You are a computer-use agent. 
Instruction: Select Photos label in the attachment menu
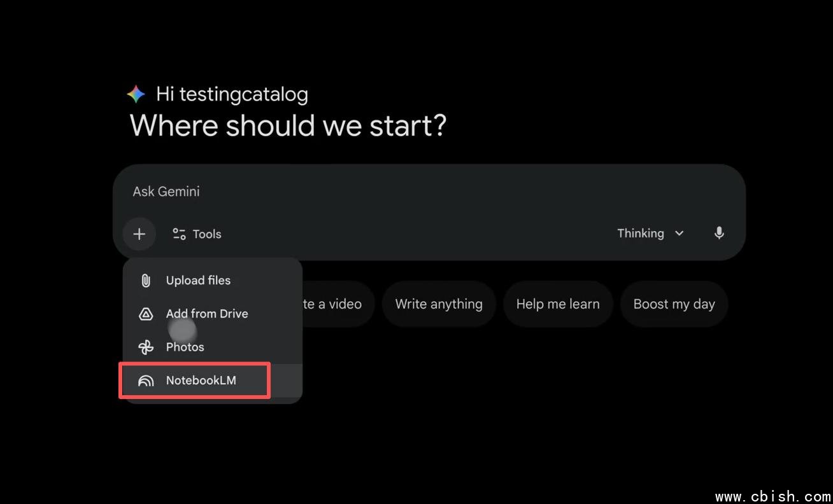tap(185, 347)
